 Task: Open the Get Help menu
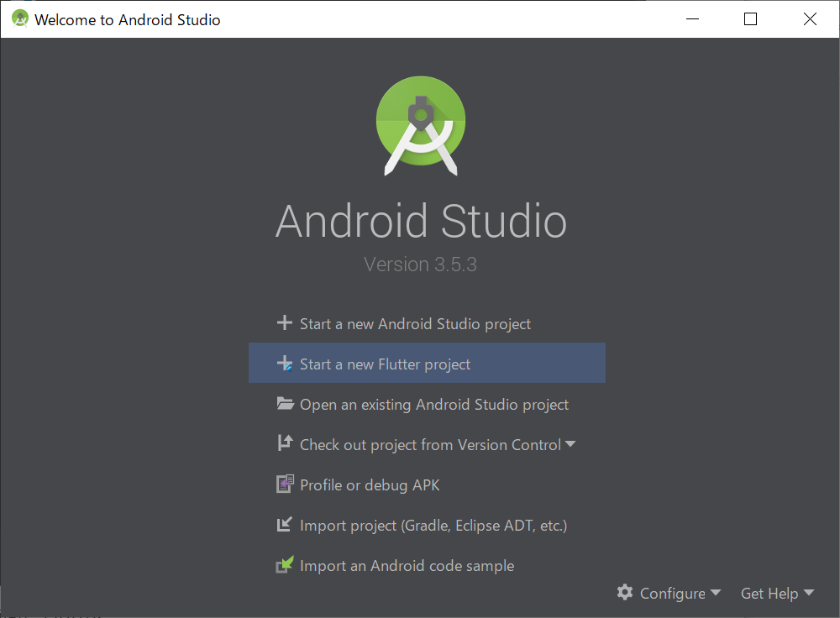point(777,594)
